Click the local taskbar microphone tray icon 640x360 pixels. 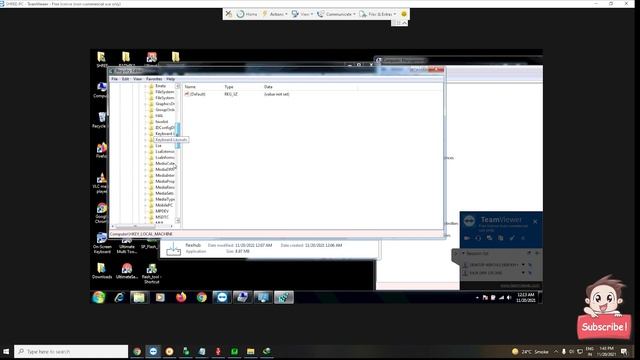tap(564, 351)
